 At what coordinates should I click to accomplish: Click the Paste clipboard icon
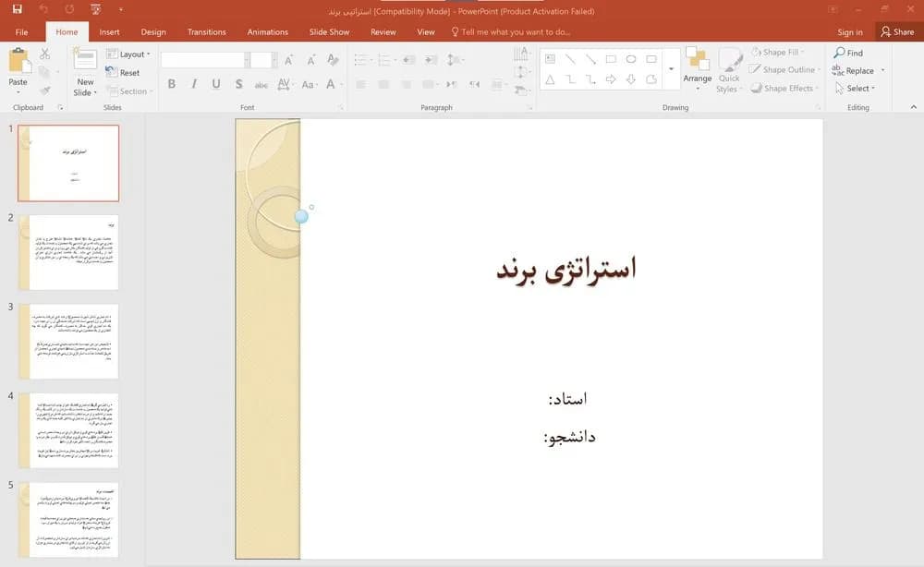click(18, 61)
